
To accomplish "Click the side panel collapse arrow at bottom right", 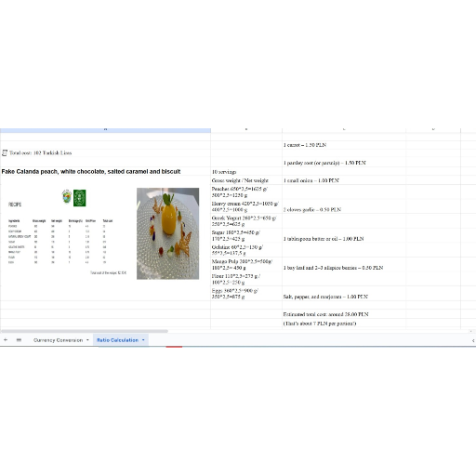I will (473, 340).
